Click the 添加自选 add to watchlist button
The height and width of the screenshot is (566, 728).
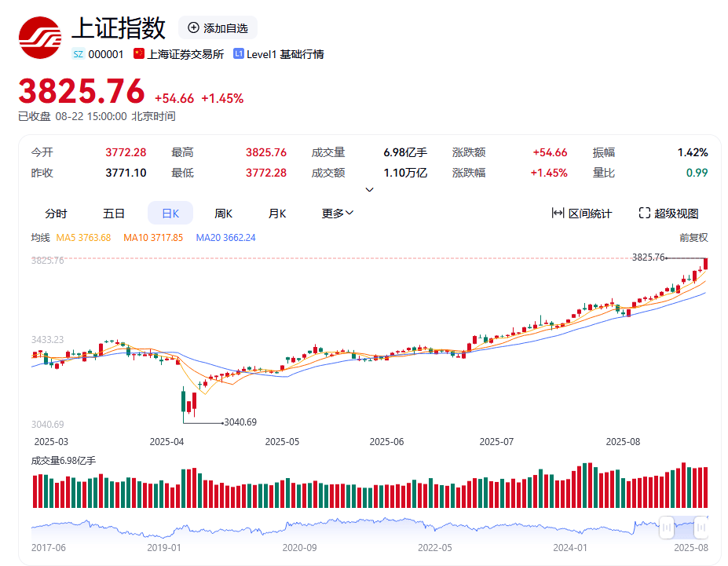(218, 27)
